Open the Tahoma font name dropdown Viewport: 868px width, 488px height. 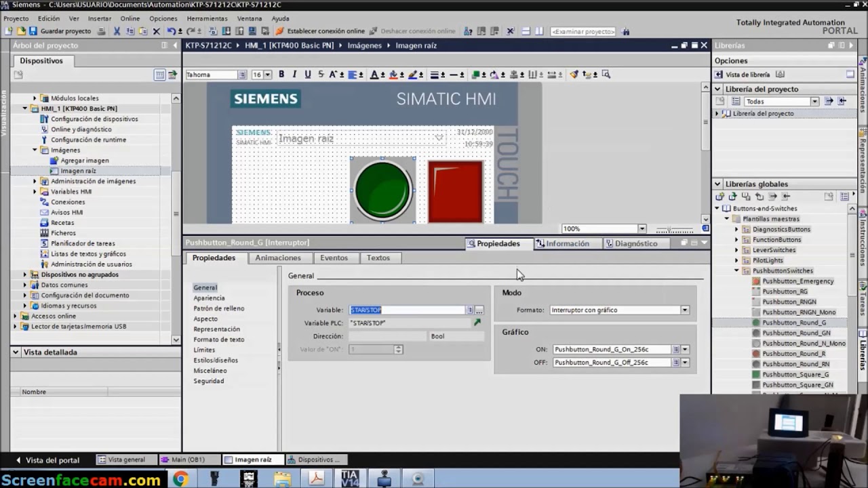pos(241,75)
